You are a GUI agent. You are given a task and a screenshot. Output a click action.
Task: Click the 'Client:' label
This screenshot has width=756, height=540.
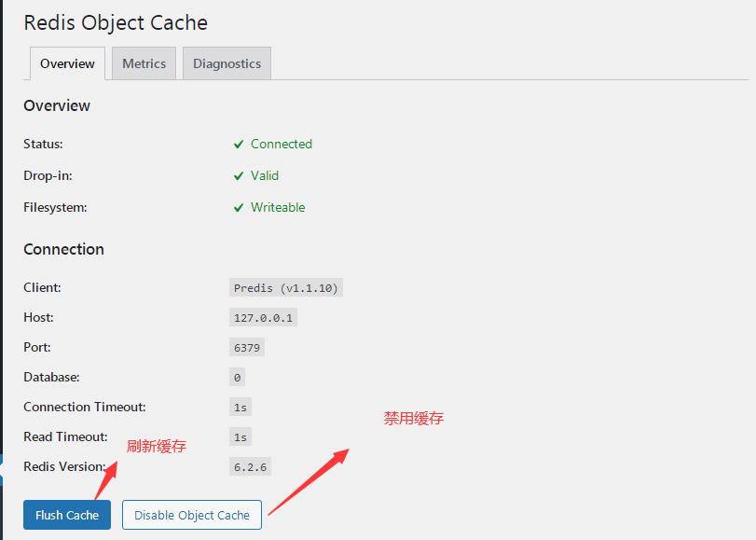coord(43,287)
